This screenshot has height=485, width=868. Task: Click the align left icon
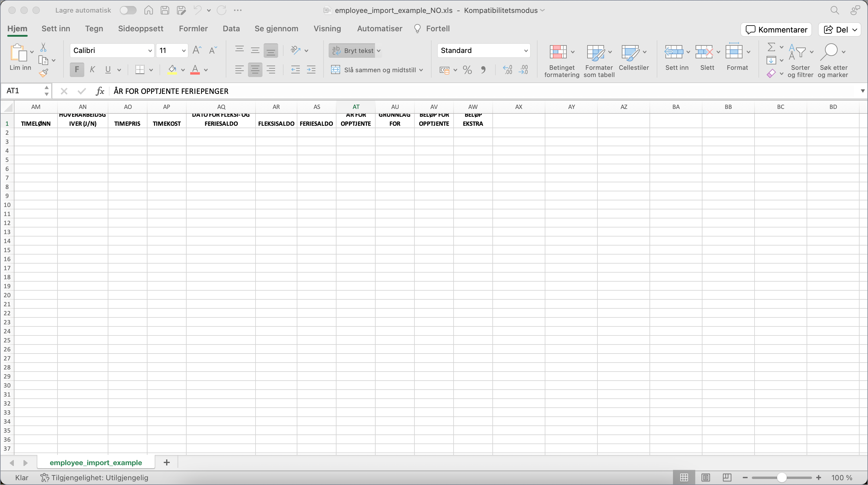pos(239,70)
